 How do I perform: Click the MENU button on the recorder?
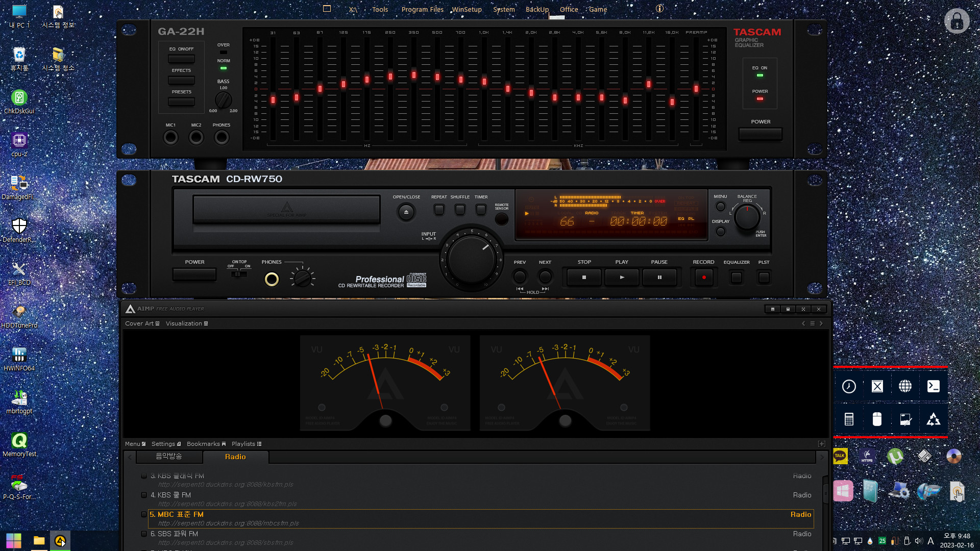click(720, 207)
